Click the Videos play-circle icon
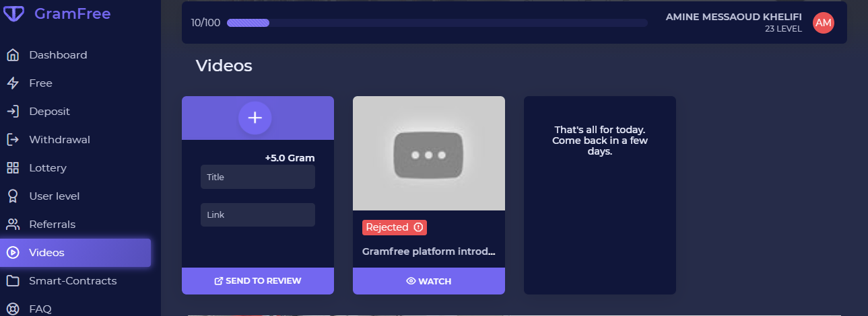 (13, 253)
